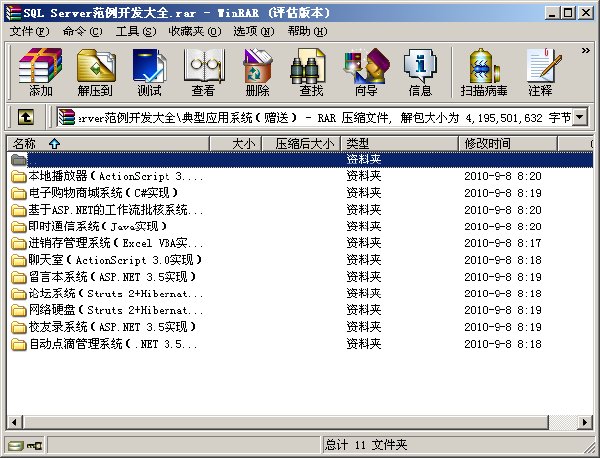Click modified time 2010-9-8 8:17
600x458 pixels.
point(503,243)
